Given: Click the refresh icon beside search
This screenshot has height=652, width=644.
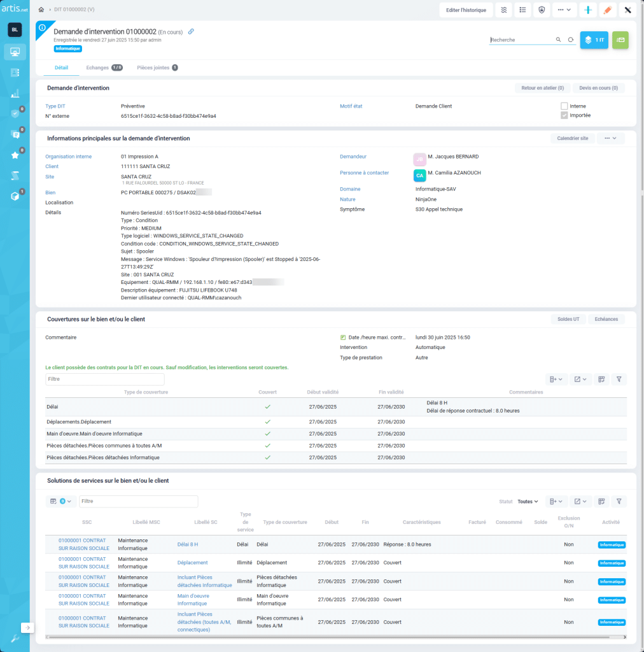Looking at the screenshot, I should 571,40.
